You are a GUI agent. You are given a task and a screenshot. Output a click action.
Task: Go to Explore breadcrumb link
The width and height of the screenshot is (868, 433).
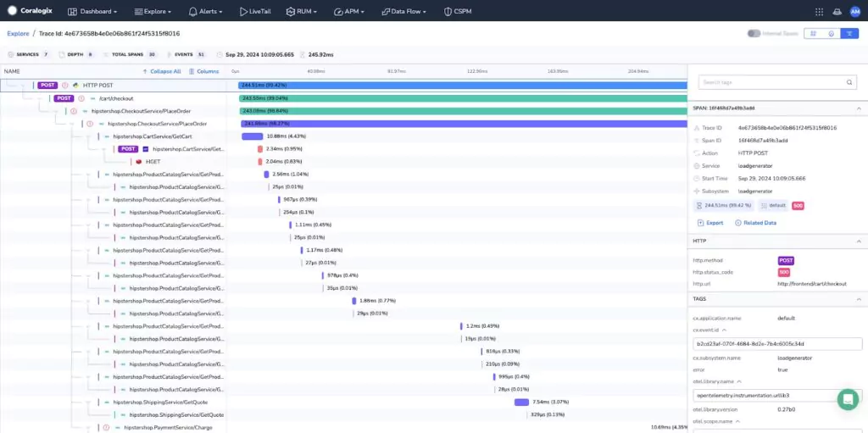(x=18, y=34)
